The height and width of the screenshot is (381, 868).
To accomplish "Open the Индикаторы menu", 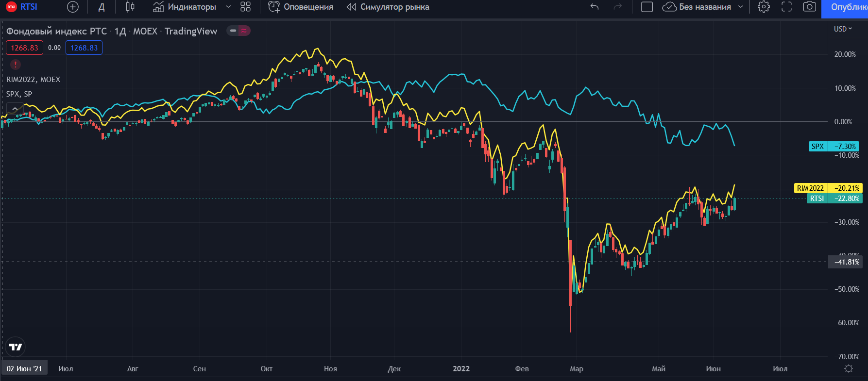I will (185, 7).
